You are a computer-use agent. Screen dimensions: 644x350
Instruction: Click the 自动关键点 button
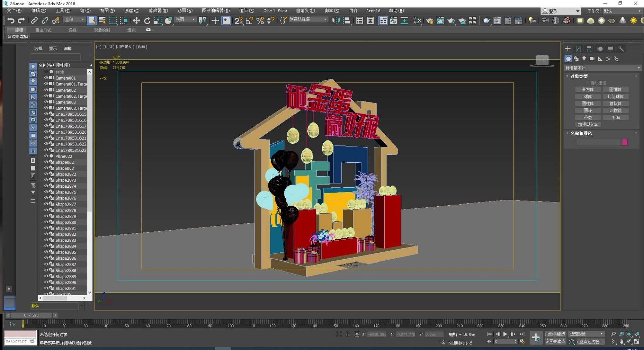[555, 334]
